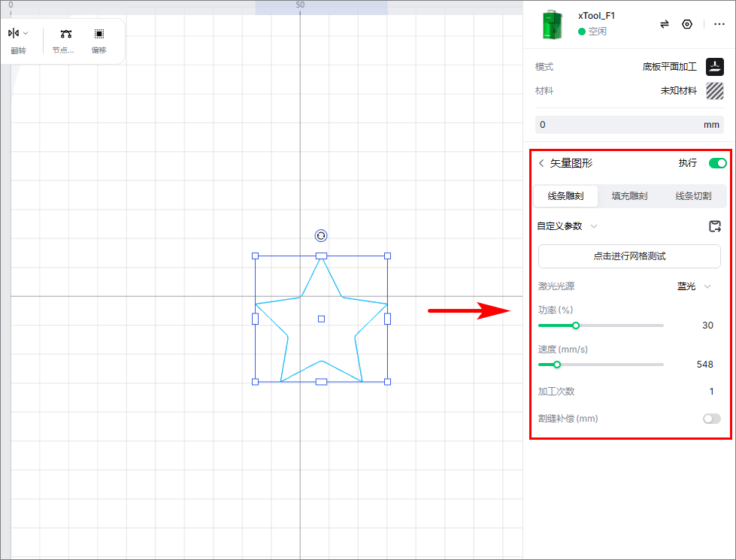This screenshot has height=560, width=736.
Task: Click the flip (翻转) tool icon
Action: click(13, 33)
